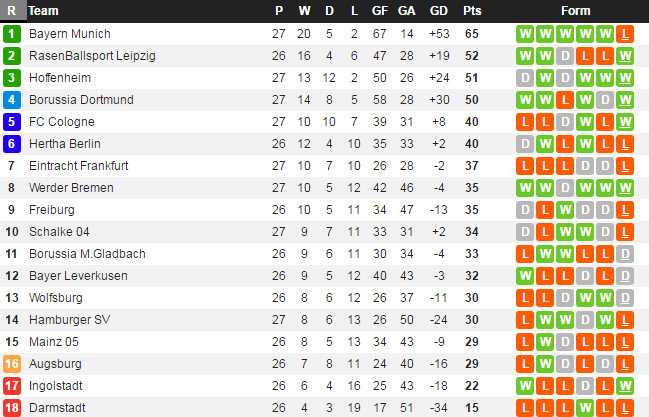
Task: Click the green rank 1 badge
Action: (11, 33)
